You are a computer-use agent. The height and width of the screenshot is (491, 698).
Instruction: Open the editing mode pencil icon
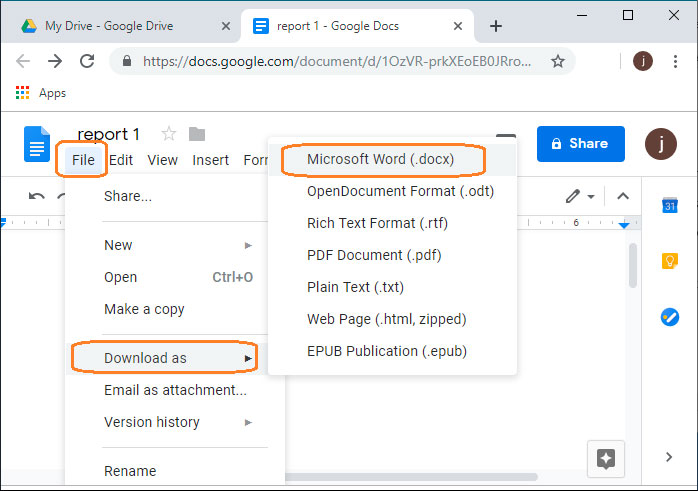coord(573,196)
